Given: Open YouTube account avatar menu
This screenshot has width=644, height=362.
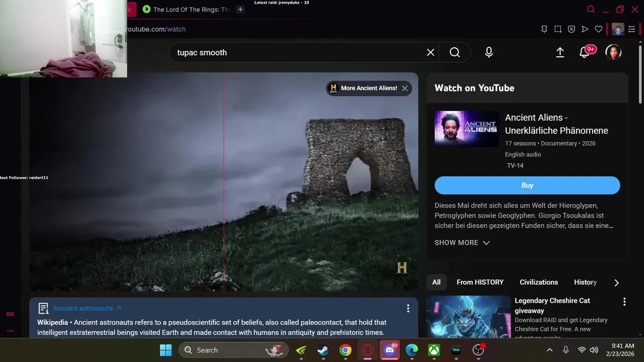Looking at the screenshot, I should [x=613, y=52].
